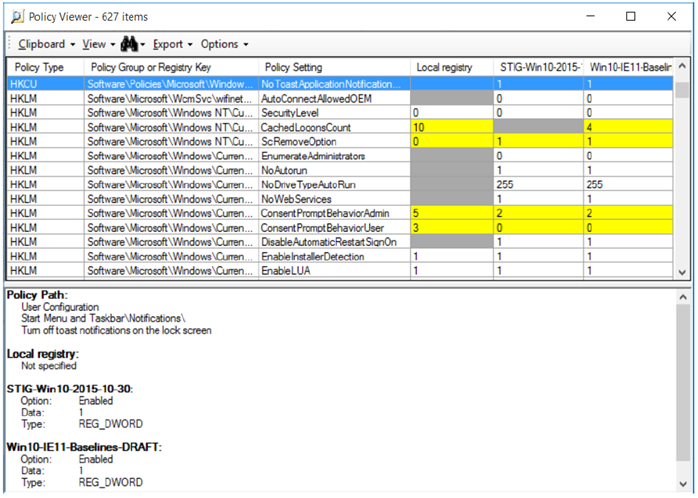
Task: Click the HKCU policy type cell
Action: pyautogui.click(x=45, y=84)
